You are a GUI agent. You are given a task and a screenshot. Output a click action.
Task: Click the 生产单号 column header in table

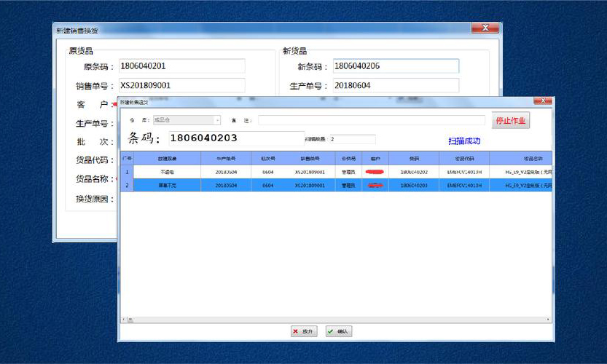(227, 158)
